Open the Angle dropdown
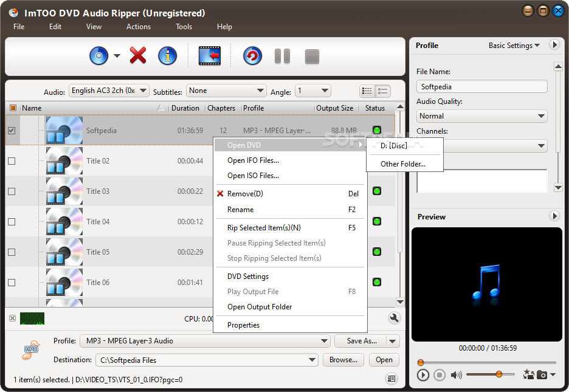Viewport: 569px width, 392px height. (x=313, y=91)
